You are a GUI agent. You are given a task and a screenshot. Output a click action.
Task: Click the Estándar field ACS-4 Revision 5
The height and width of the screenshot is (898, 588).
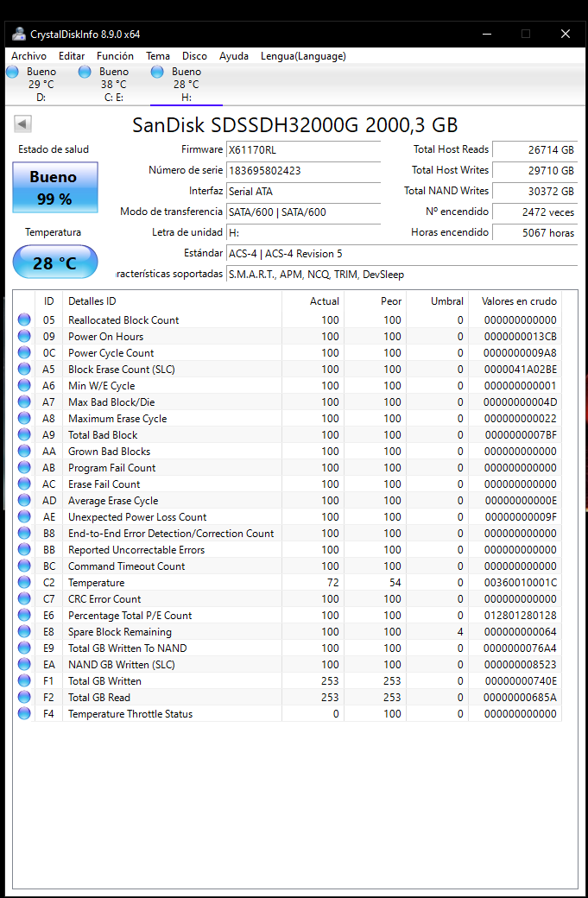[x=401, y=253]
